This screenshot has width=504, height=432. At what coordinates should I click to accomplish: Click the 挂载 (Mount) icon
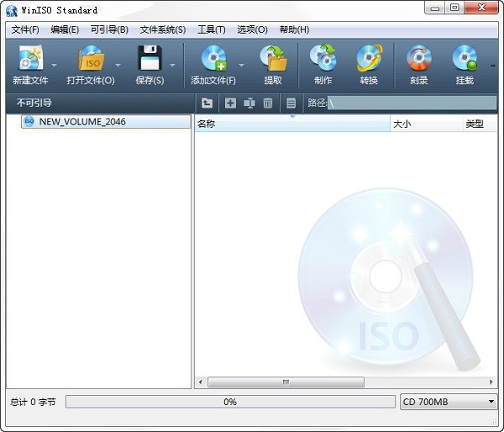(465, 58)
